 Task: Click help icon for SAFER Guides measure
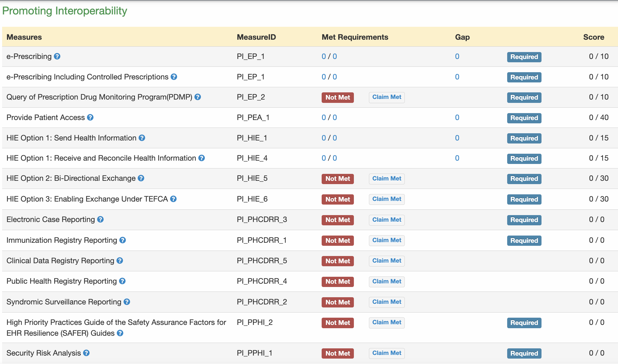tap(120, 333)
